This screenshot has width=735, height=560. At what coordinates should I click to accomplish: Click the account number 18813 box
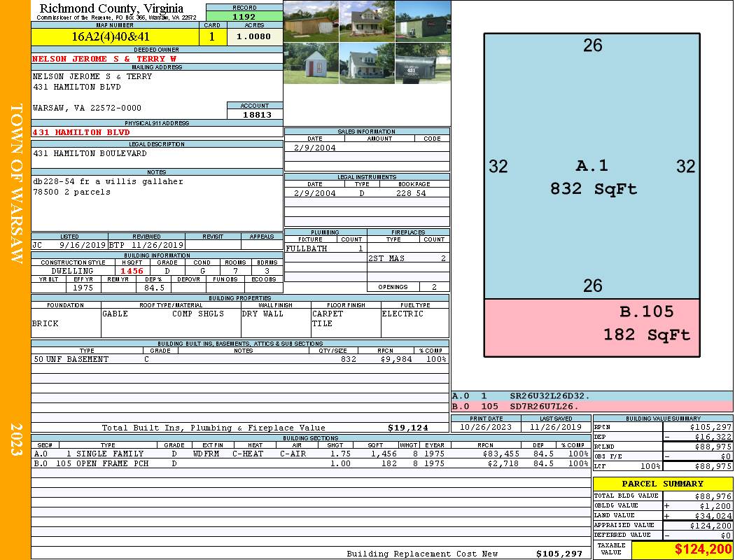tap(255, 115)
